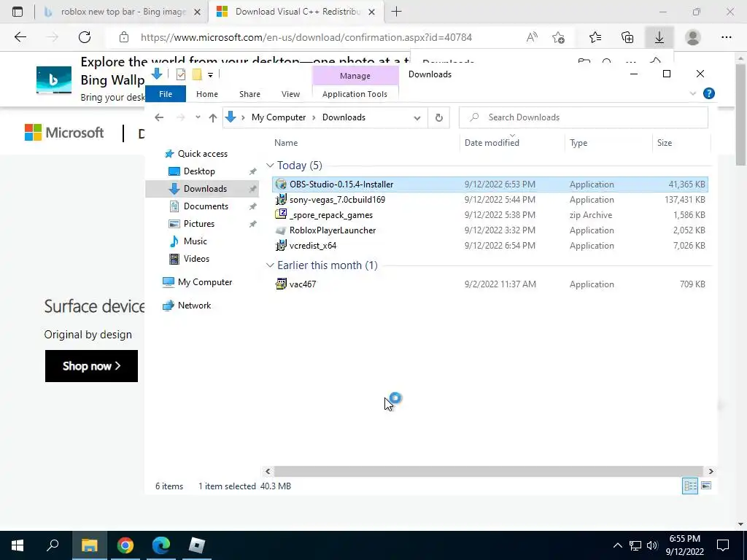Click the Microsoft logo link
Screen dimensions: 747x560
point(64,133)
